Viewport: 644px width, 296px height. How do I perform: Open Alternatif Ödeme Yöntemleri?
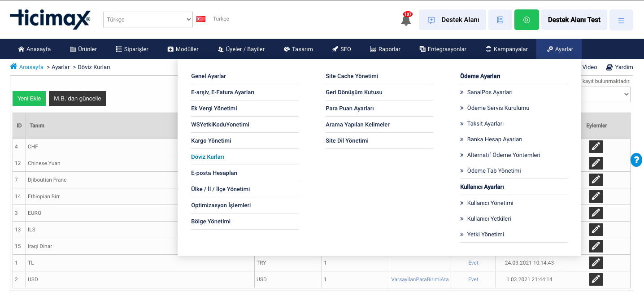click(504, 155)
